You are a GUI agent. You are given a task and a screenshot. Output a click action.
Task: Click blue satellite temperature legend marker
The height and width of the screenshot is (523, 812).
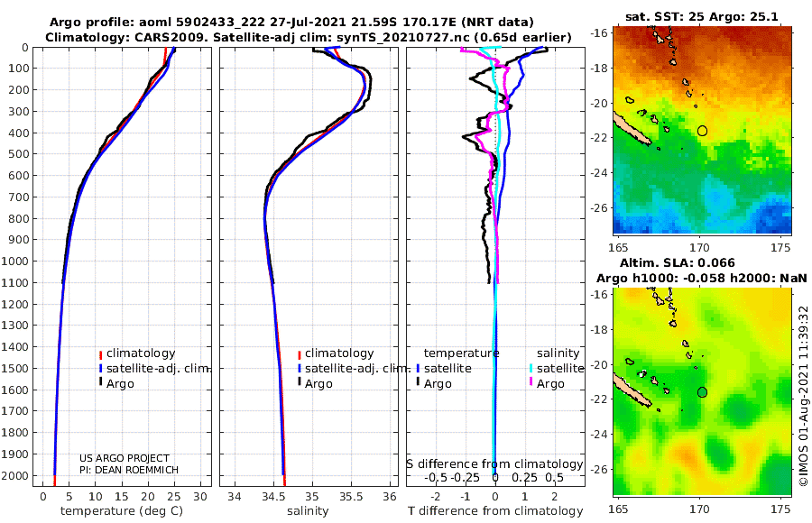[x=418, y=369]
